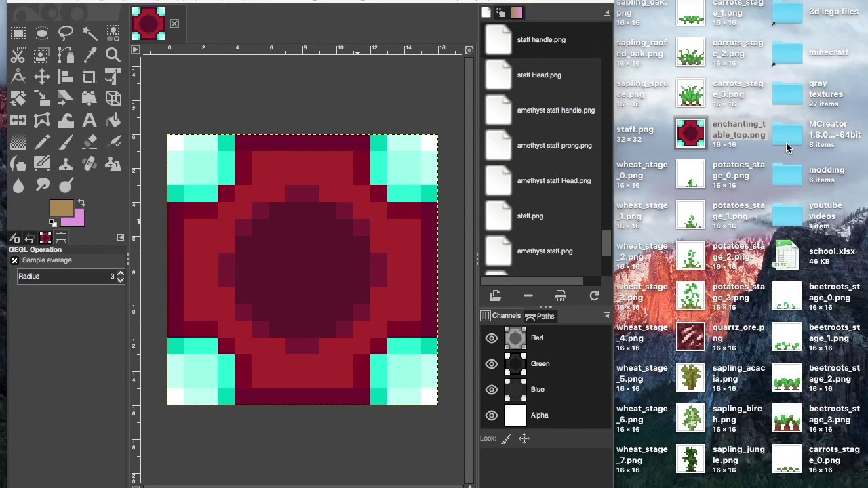Select the Ink tool

(18, 164)
